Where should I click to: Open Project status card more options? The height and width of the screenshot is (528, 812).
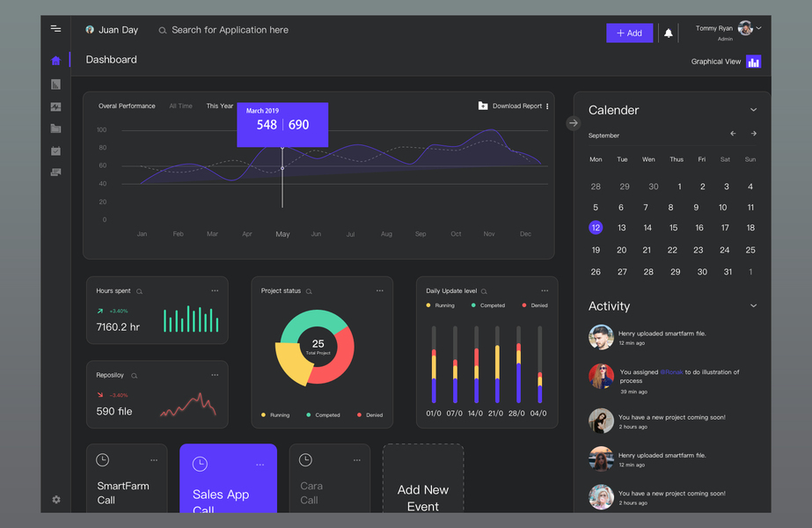point(379,290)
